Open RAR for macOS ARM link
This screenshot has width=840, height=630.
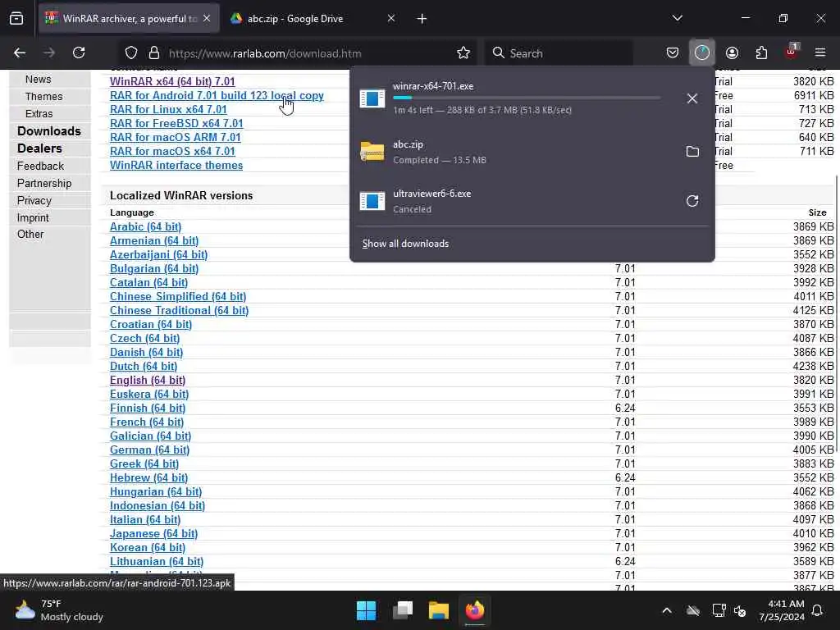176,137
